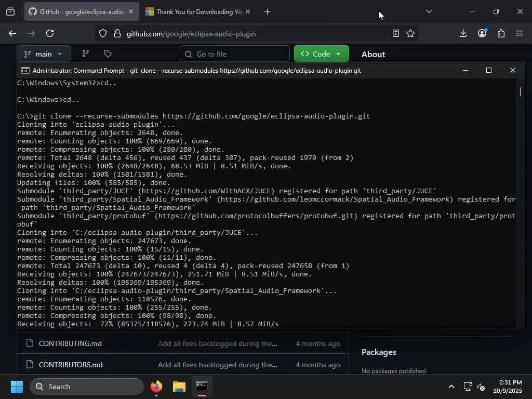Open File Explorer from taskbar
The width and height of the screenshot is (532, 399).
[179, 387]
